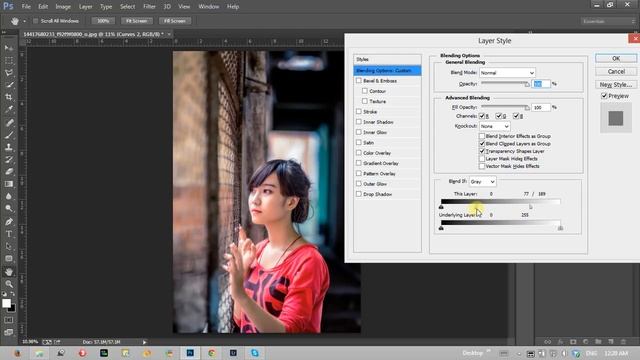Viewport: 640px width, 360px height.
Task: Click the link layers icon in Layers panel
Action: point(547,342)
